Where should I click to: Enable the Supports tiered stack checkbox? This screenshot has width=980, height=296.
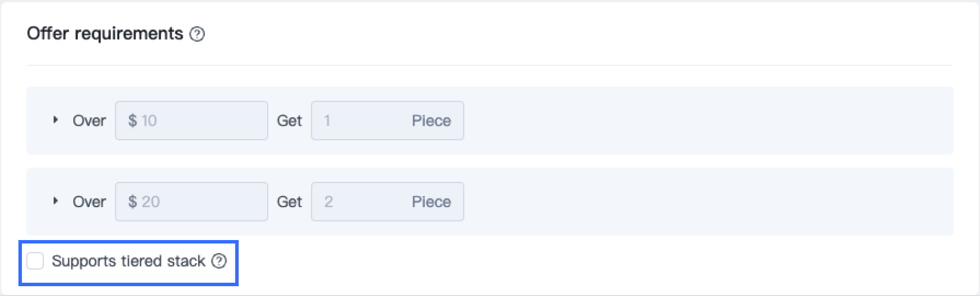[x=35, y=261]
